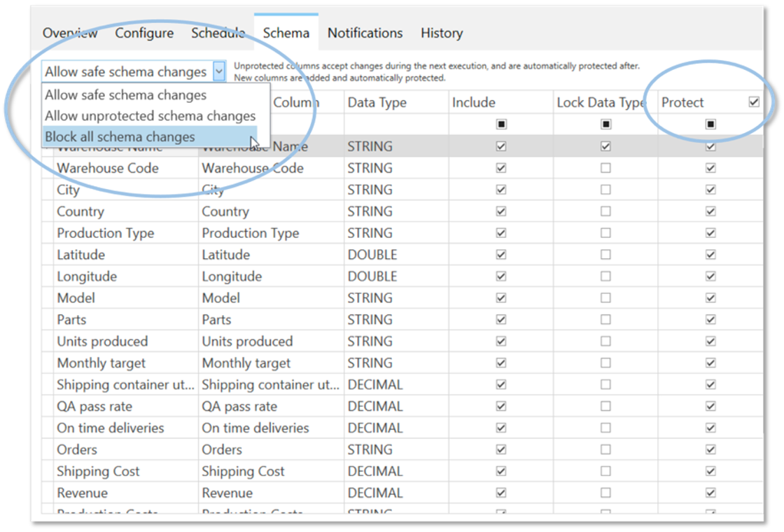Click the Include column filter square
Screen dimensions: 784x532
[501, 124]
